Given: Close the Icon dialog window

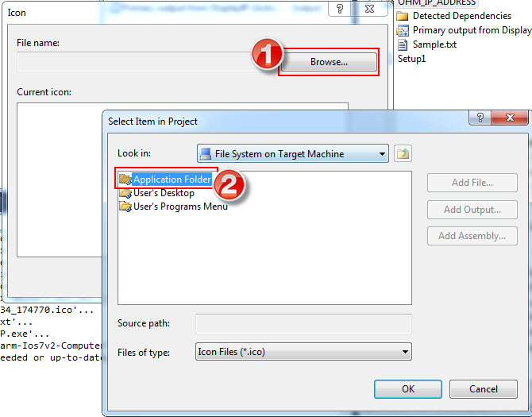Looking at the screenshot, I should coord(369,9).
